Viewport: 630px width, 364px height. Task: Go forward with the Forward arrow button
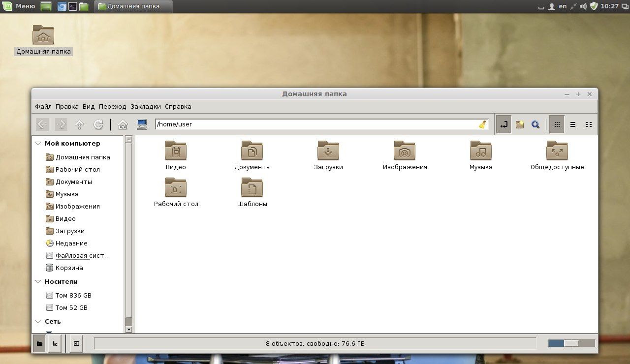click(61, 124)
